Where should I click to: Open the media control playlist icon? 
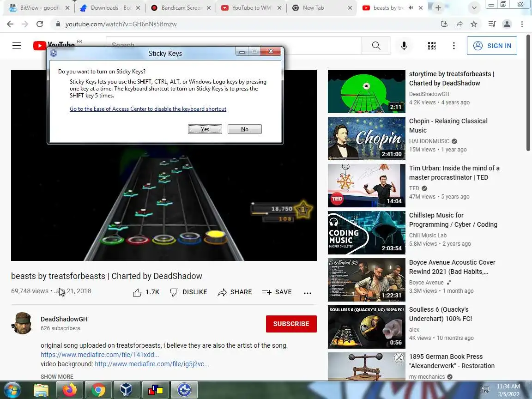pyautogui.click(x=492, y=24)
